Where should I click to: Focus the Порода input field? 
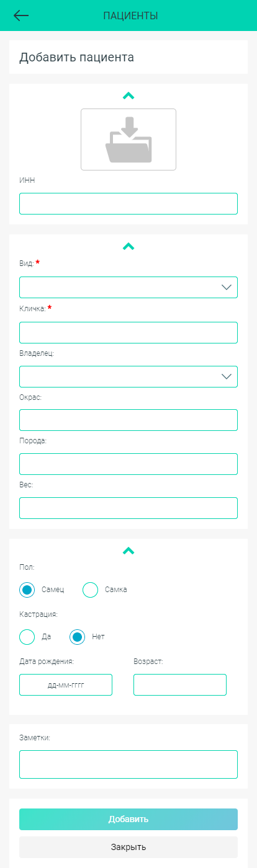(x=128, y=464)
